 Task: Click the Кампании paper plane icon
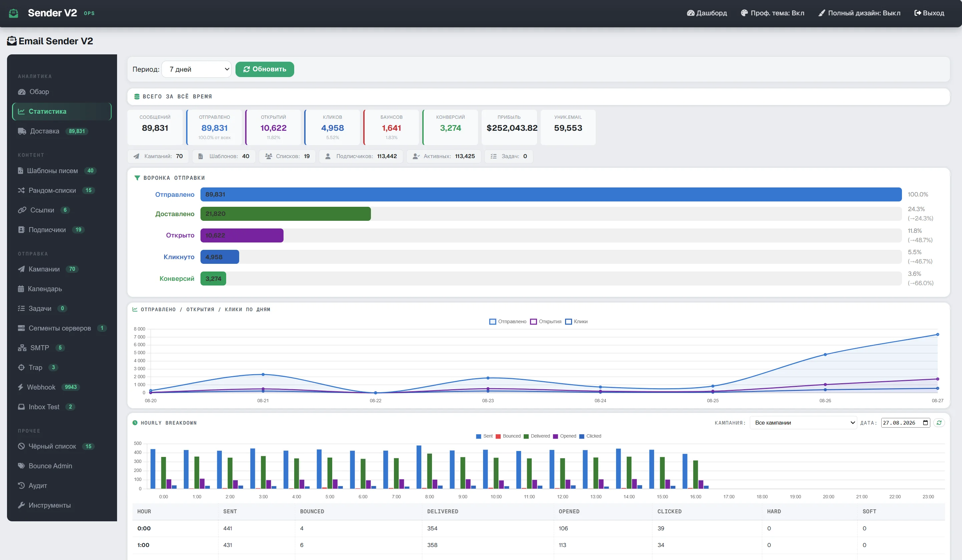pyautogui.click(x=21, y=269)
